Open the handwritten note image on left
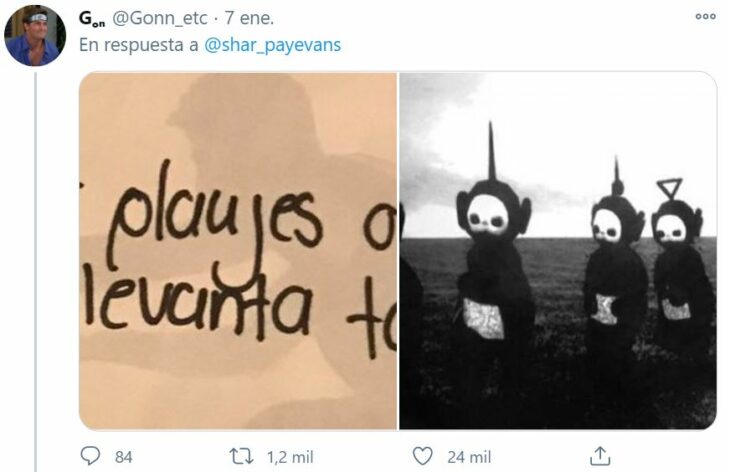Image resolution: width=730 pixels, height=472 pixels. point(238,250)
